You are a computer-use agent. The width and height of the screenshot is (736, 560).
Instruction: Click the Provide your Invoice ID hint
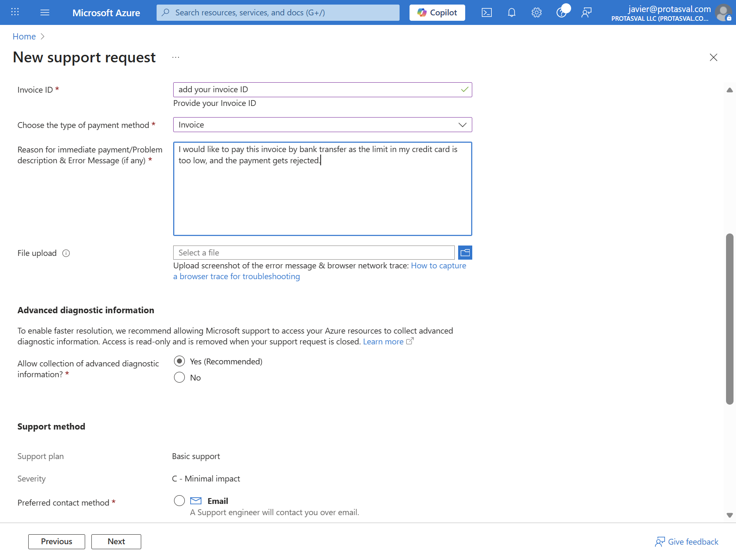[215, 103]
